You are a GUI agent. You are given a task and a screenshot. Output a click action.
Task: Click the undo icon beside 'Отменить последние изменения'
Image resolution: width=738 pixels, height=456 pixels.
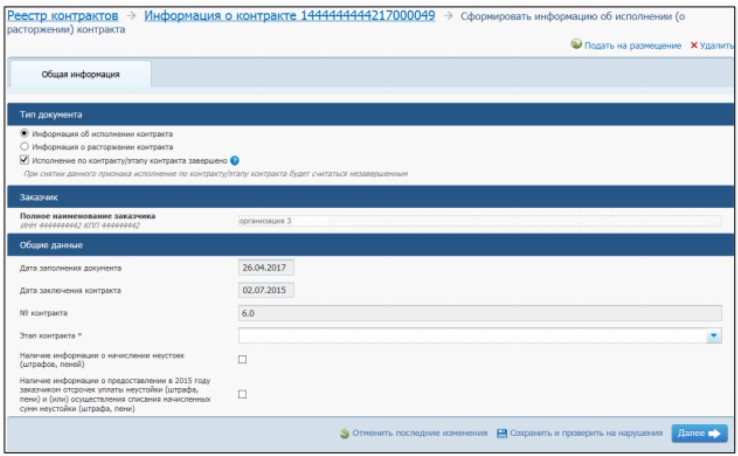[344, 434]
